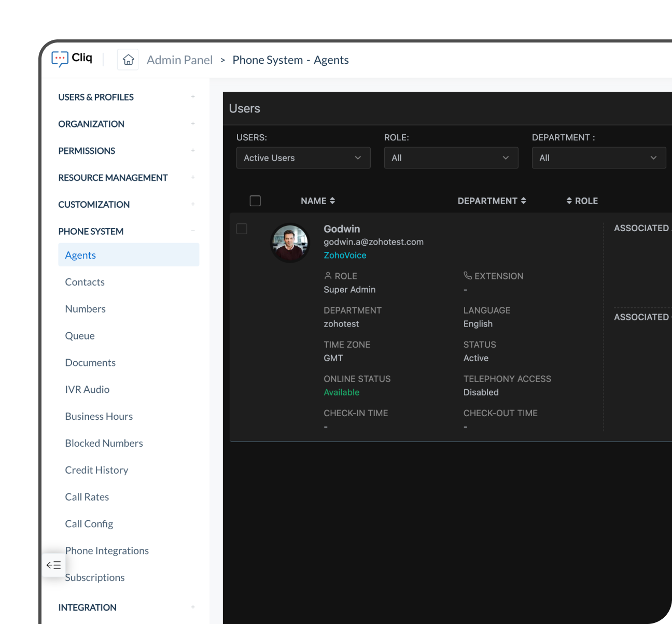Collapse the sidebar using the collapse icon
Image resolution: width=672 pixels, height=624 pixels.
click(53, 564)
